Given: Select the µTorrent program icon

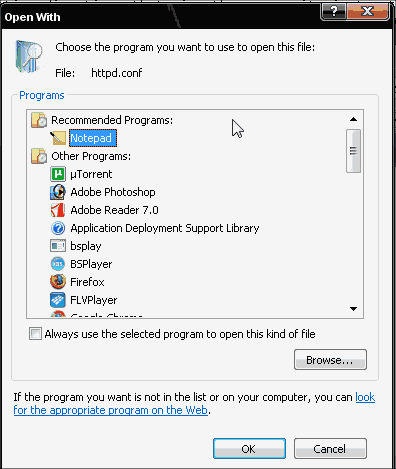Looking at the screenshot, I should [x=58, y=174].
